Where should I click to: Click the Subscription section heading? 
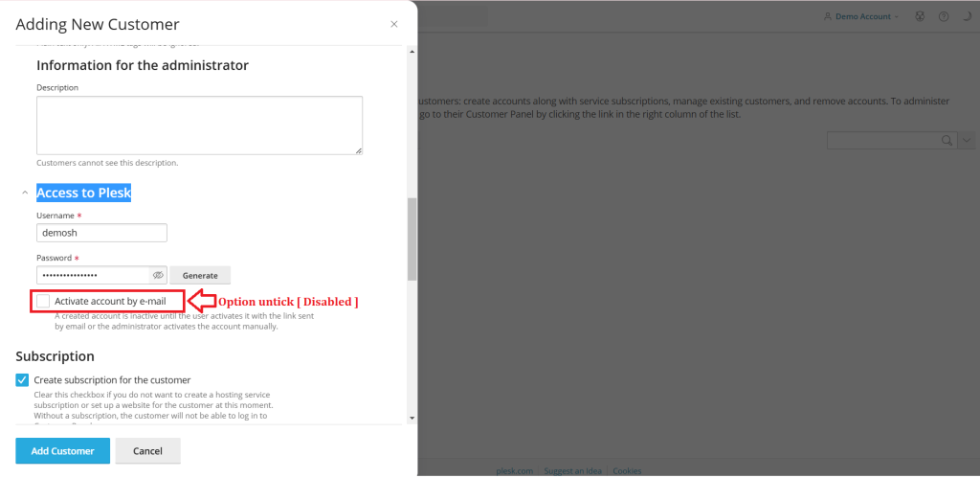coord(55,356)
